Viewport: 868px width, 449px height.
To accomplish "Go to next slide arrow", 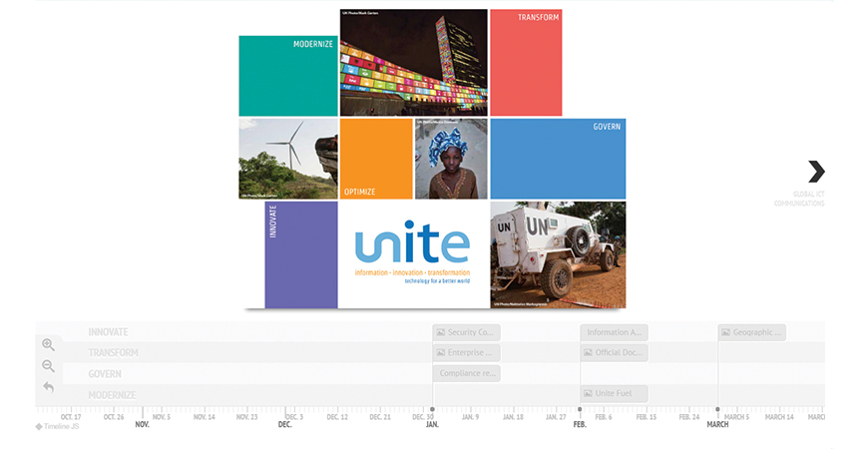I will point(816,172).
